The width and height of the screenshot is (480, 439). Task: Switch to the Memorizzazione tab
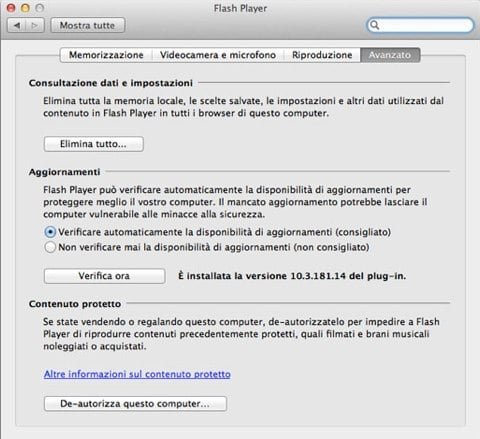106,55
